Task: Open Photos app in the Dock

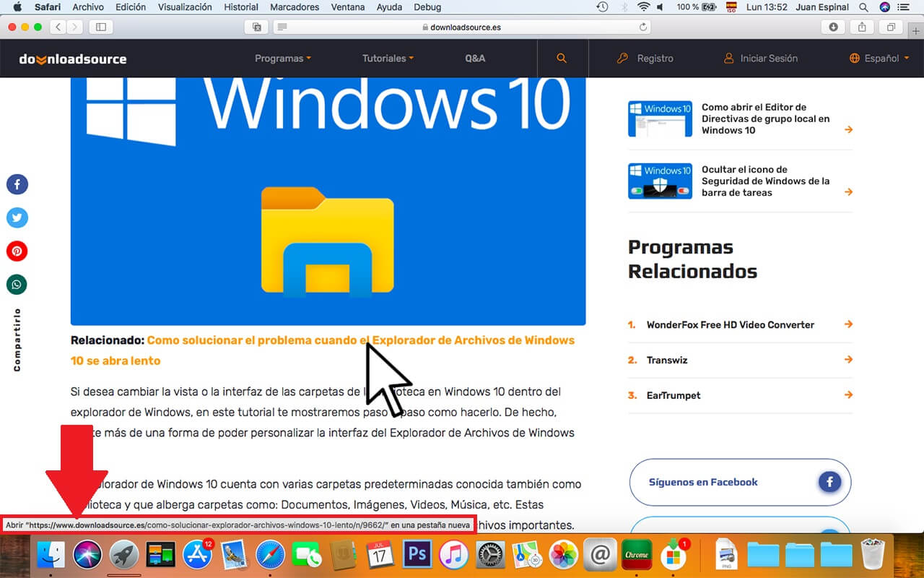Action: pos(564,555)
